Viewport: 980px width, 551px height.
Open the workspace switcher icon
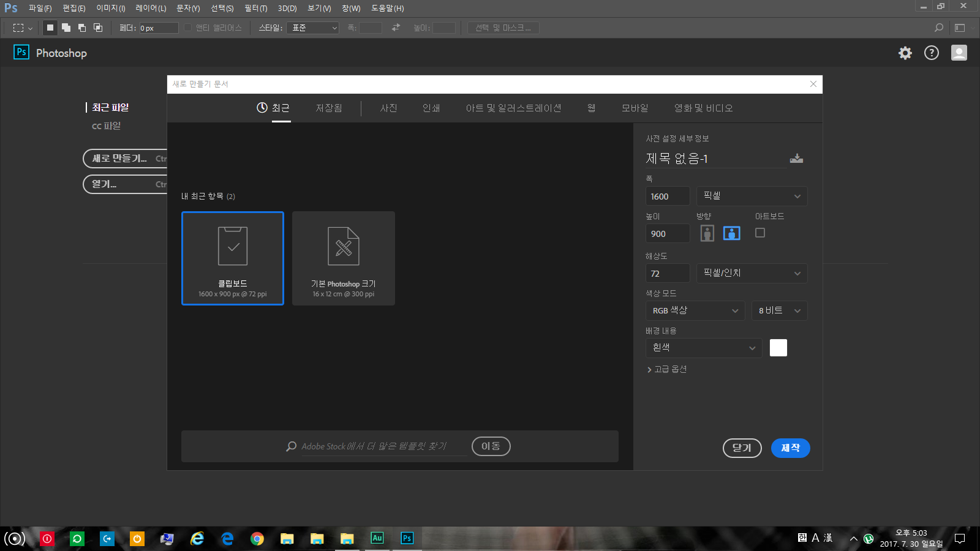pos(960,28)
